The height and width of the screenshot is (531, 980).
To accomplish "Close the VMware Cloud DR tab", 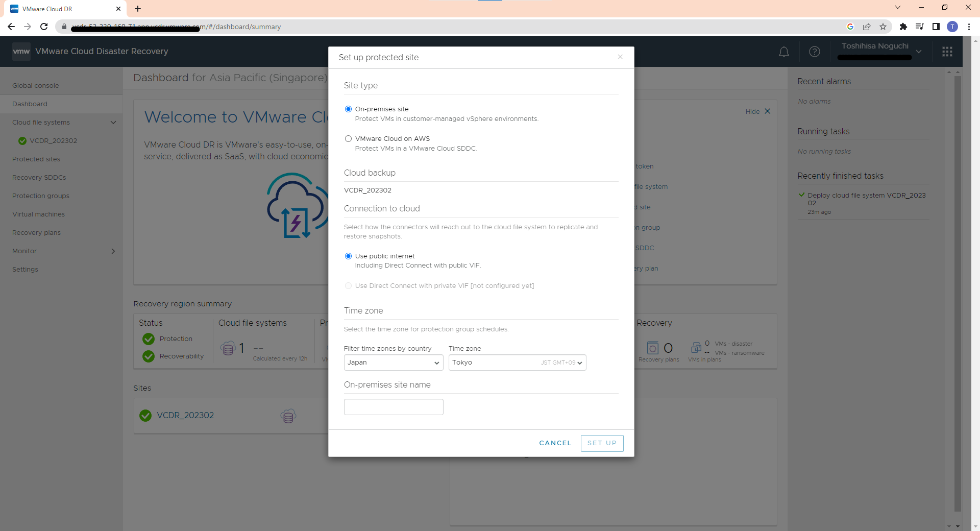I will [x=118, y=9].
